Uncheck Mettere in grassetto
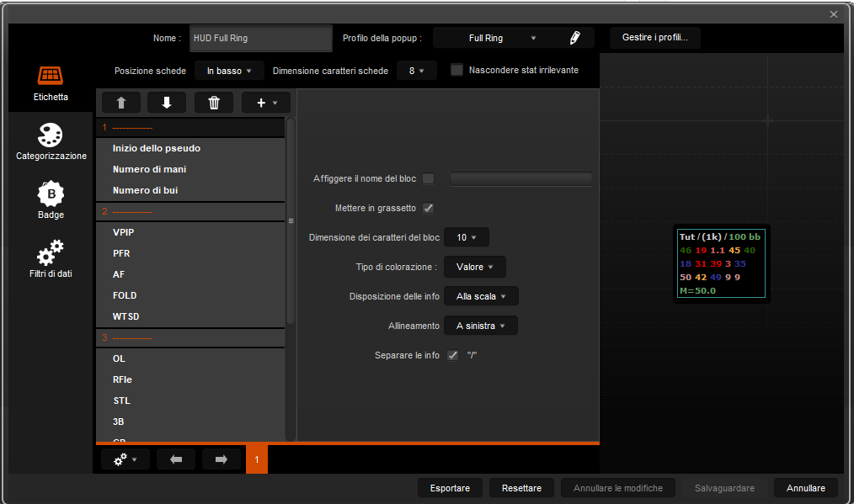The height and width of the screenshot is (504, 854). point(429,208)
